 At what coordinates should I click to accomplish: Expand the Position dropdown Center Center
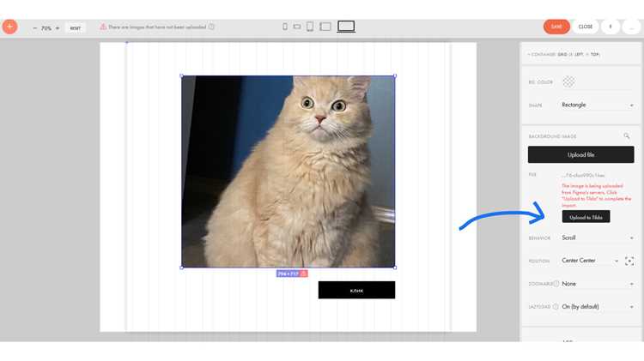(590, 261)
